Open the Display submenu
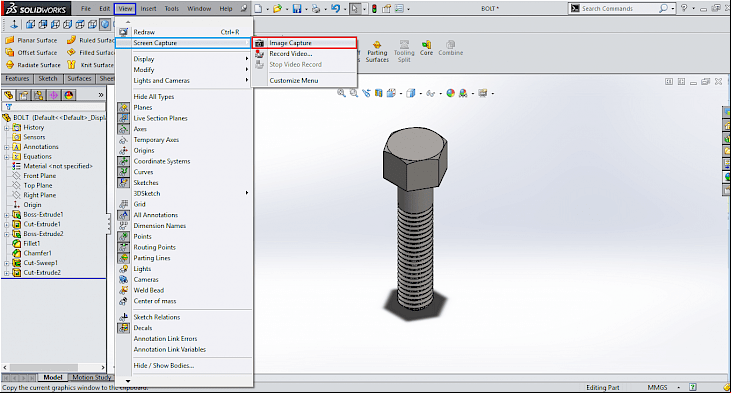The width and height of the screenshot is (731, 393). 184,59
